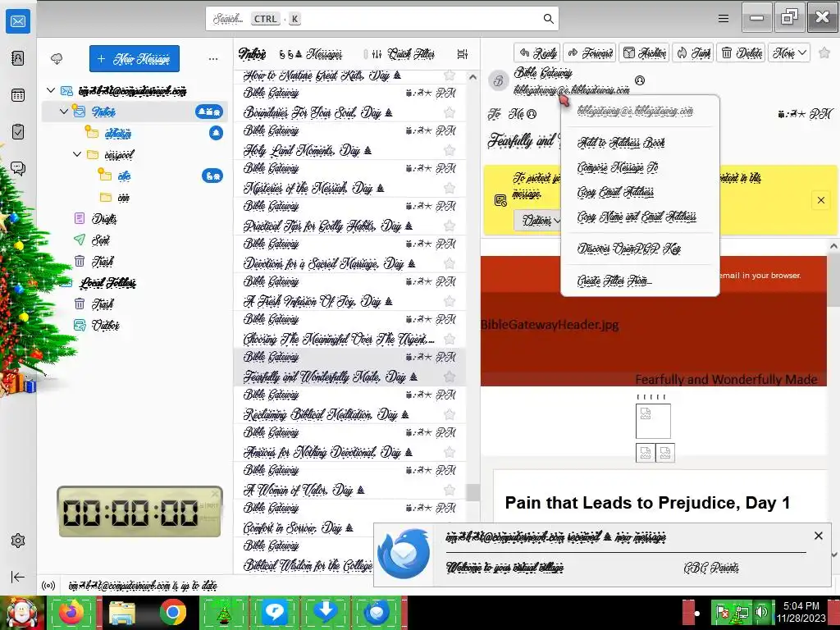Viewport: 840px width, 630px height.
Task: Toggle star on Holy Land Moments message
Action: pos(450,151)
